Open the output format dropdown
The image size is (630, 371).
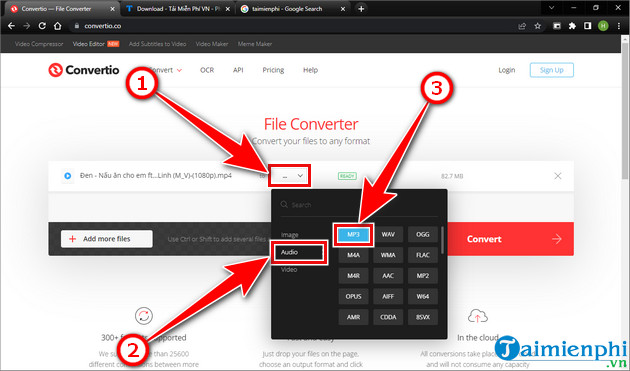point(289,176)
